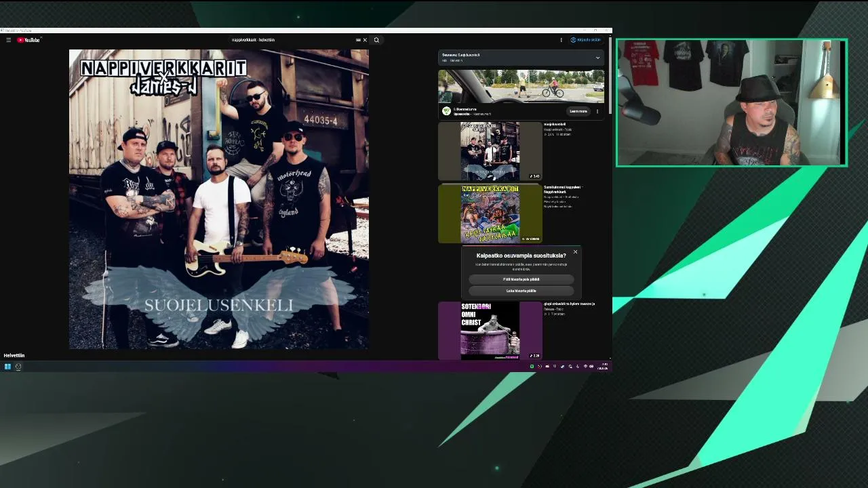Click the 'Laita historia päälle' button
Viewport: 868px width, 488px height.
(x=521, y=291)
